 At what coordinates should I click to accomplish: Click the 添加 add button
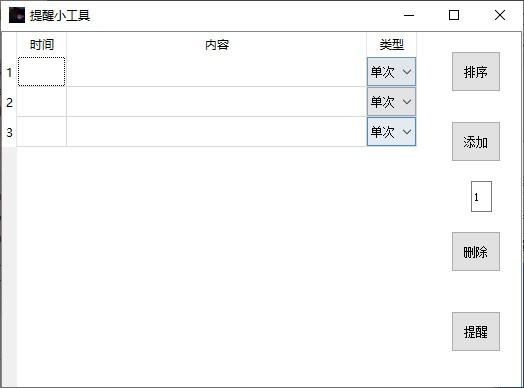tap(476, 141)
